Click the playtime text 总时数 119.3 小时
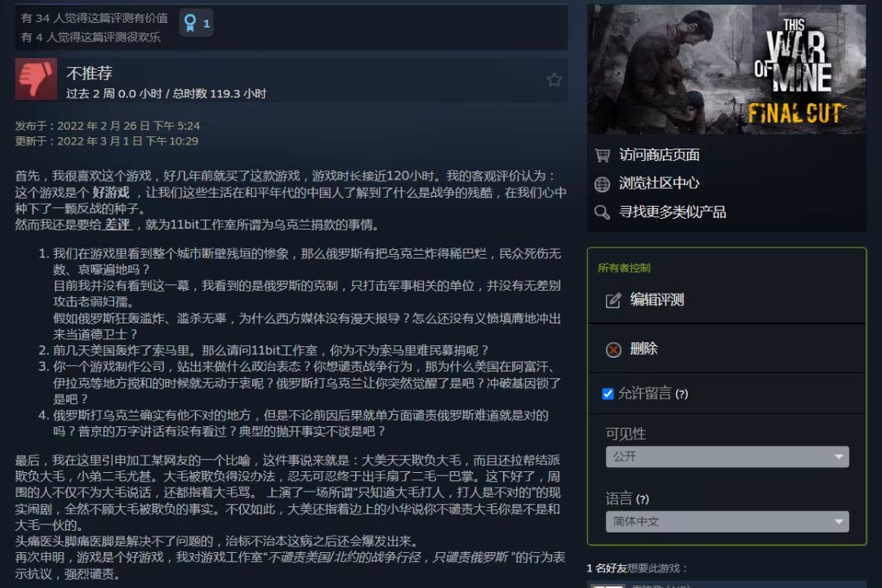 (x=220, y=93)
